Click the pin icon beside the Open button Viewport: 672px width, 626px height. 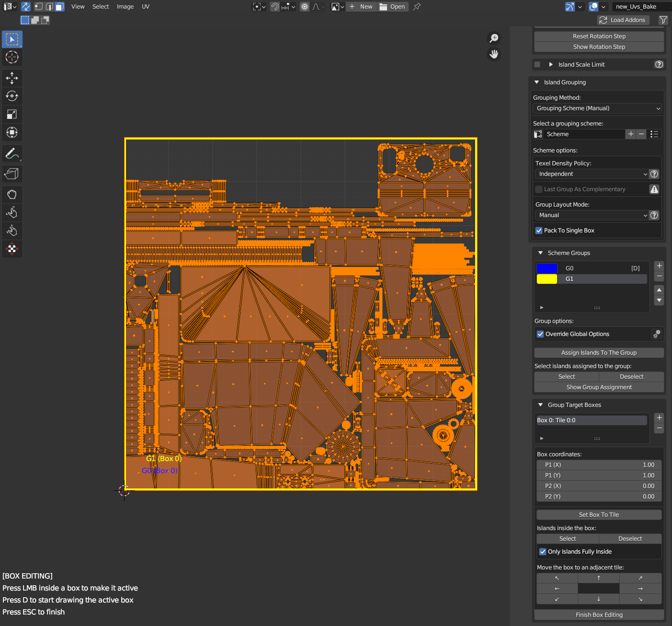[x=417, y=7]
